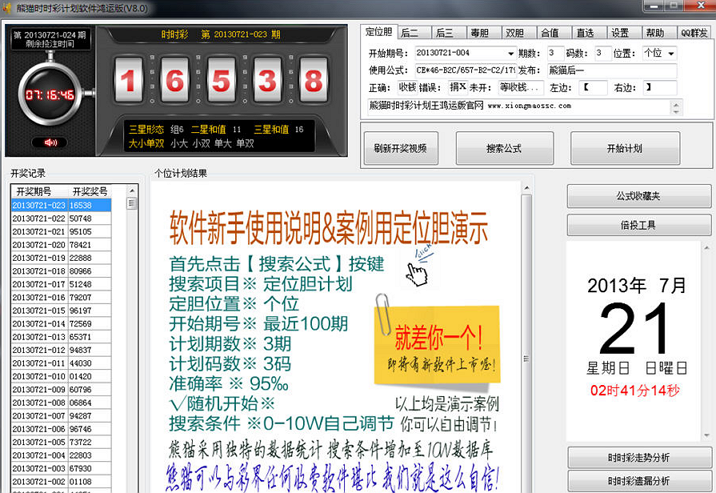Open the 倍投工具 button

(638, 225)
